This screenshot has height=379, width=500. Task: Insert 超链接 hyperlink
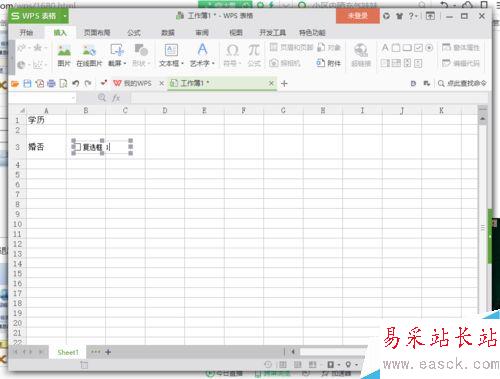pos(361,55)
